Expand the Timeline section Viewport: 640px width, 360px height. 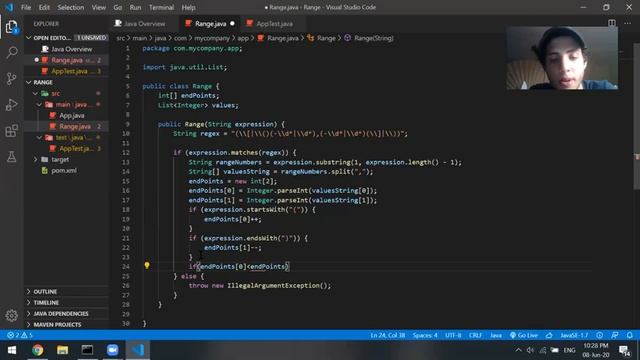coord(67,302)
